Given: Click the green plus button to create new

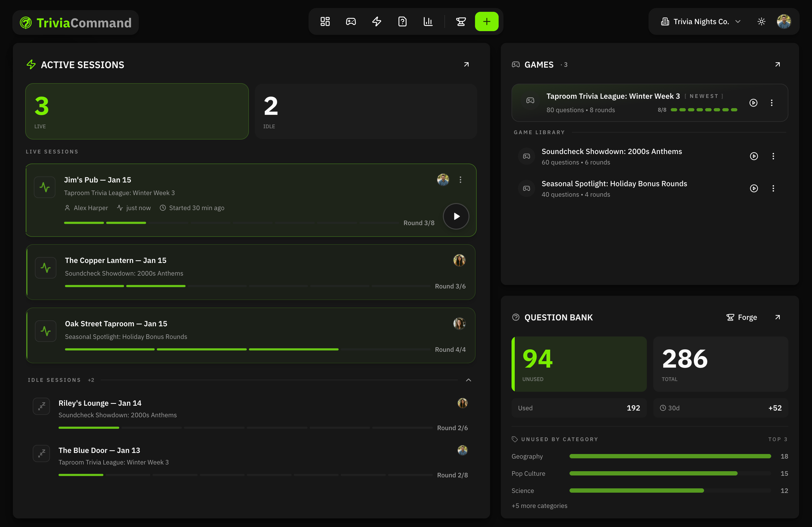Looking at the screenshot, I should (487, 21).
